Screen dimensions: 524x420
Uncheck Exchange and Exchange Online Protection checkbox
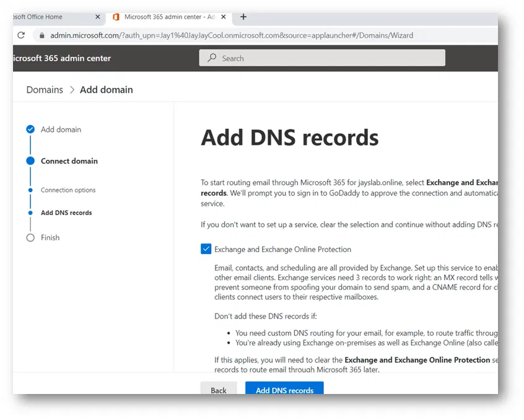206,249
